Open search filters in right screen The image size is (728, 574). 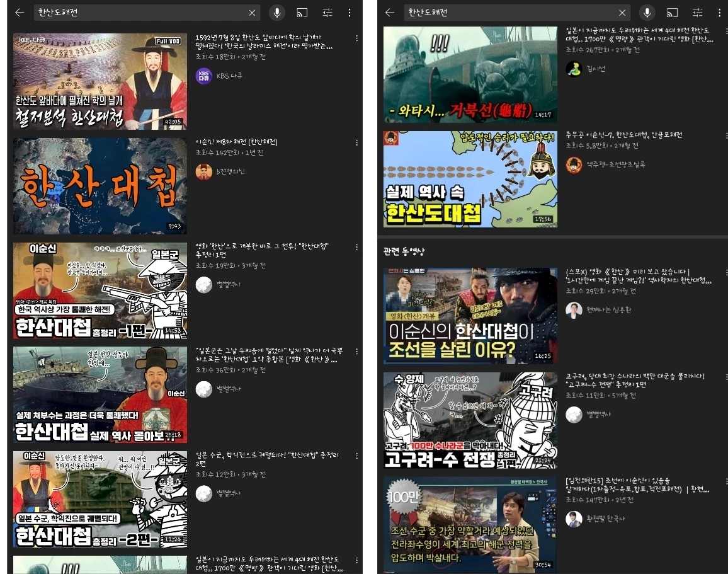pyautogui.click(x=697, y=13)
